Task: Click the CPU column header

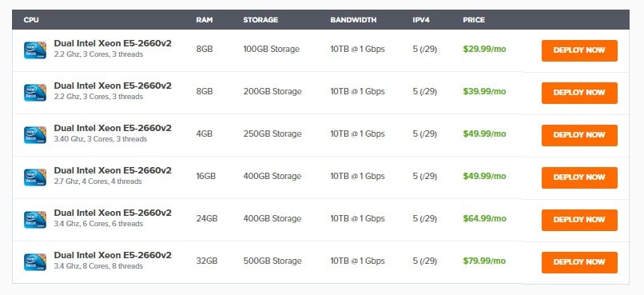Action: 31,20
